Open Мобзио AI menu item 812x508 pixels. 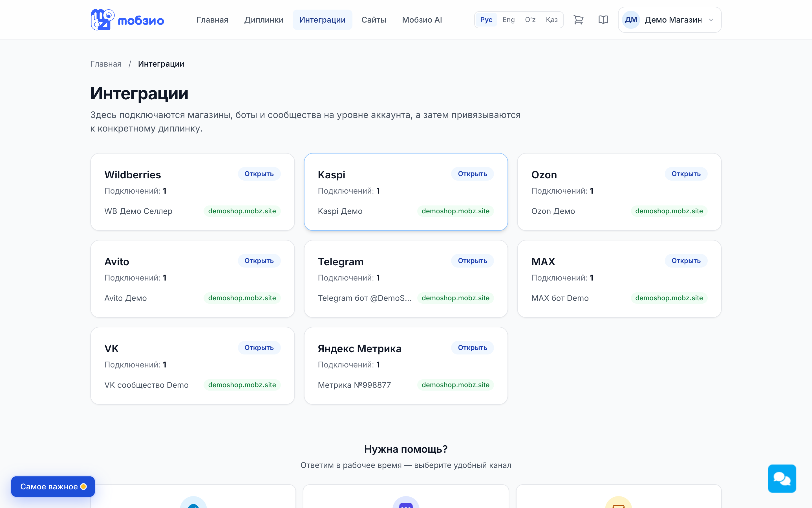coord(422,20)
